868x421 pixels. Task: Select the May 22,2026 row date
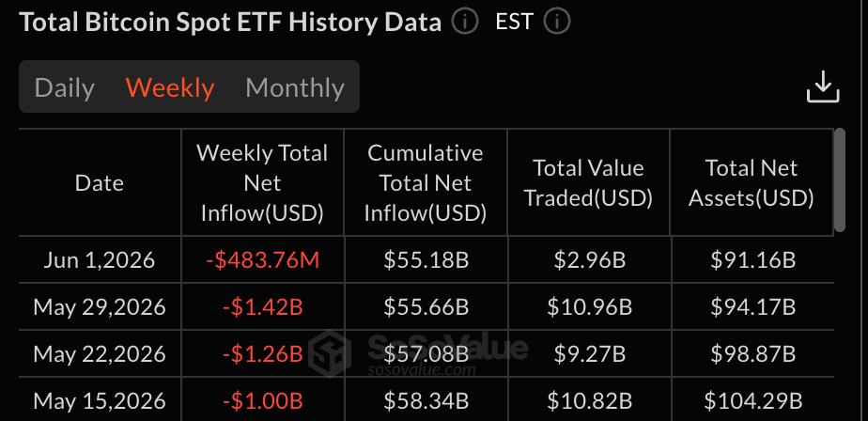pyautogui.click(x=100, y=353)
